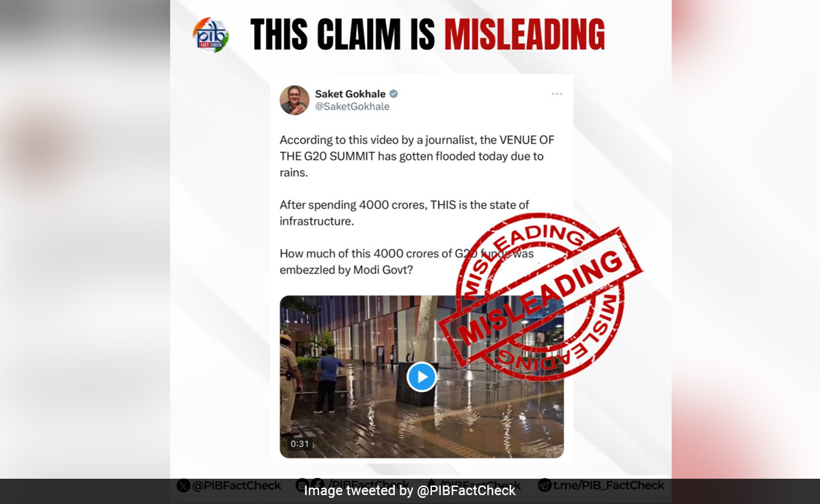Click the X logo beside @PIBFactCheck
The image size is (820, 504).
[x=183, y=486]
